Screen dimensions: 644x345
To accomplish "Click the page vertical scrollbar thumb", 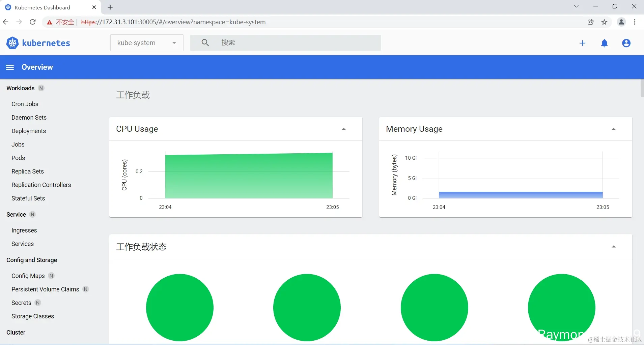I will (x=642, y=88).
